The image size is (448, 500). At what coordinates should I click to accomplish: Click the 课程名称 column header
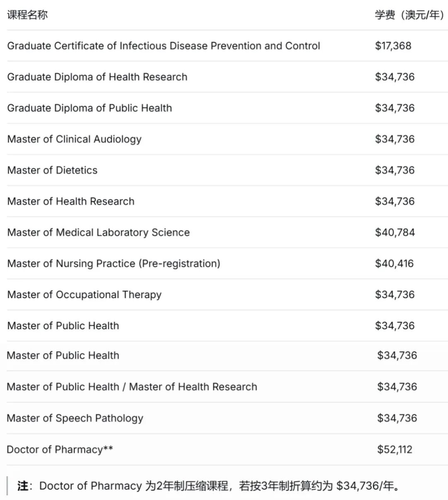pyautogui.click(x=27, y=15)
